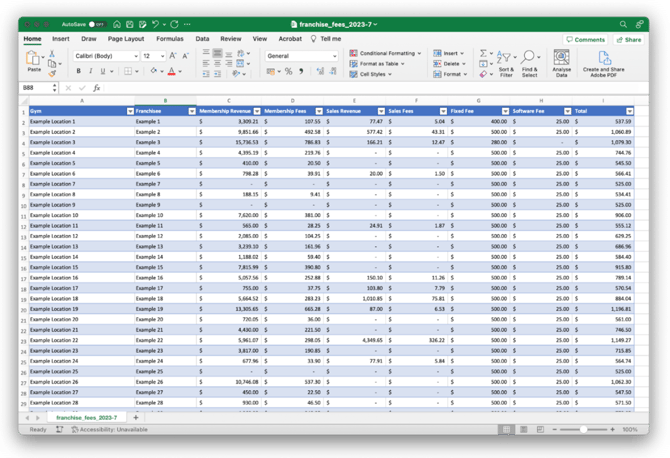
Task: Open the Gym column filter dropdown
Action: click(129, 111)
